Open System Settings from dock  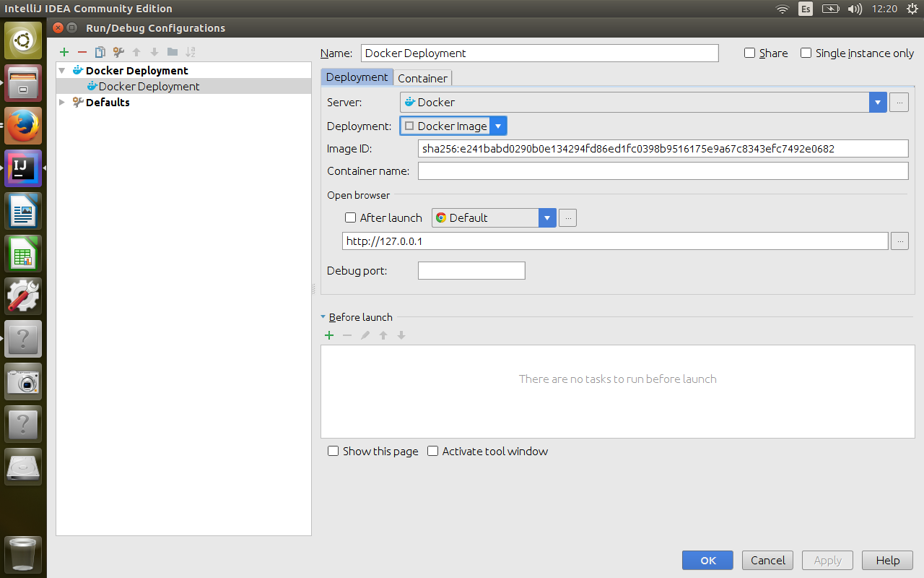[23, 296]
